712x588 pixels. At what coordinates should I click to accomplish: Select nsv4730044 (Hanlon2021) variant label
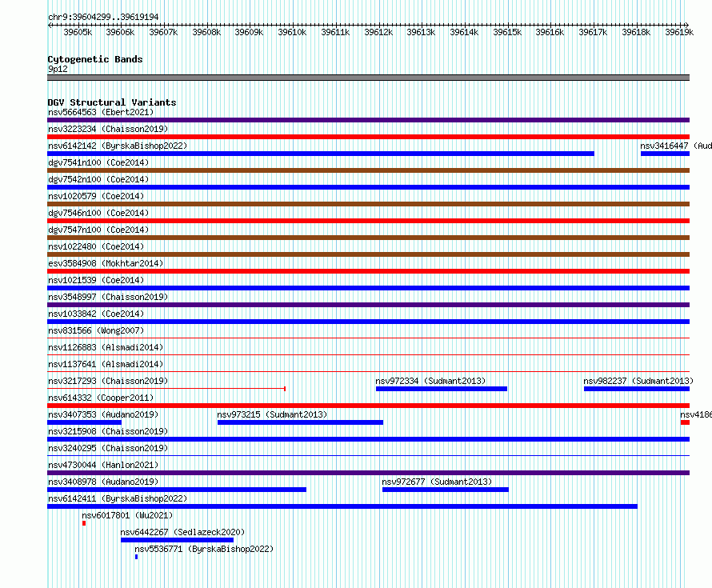(x=103, y=465)
